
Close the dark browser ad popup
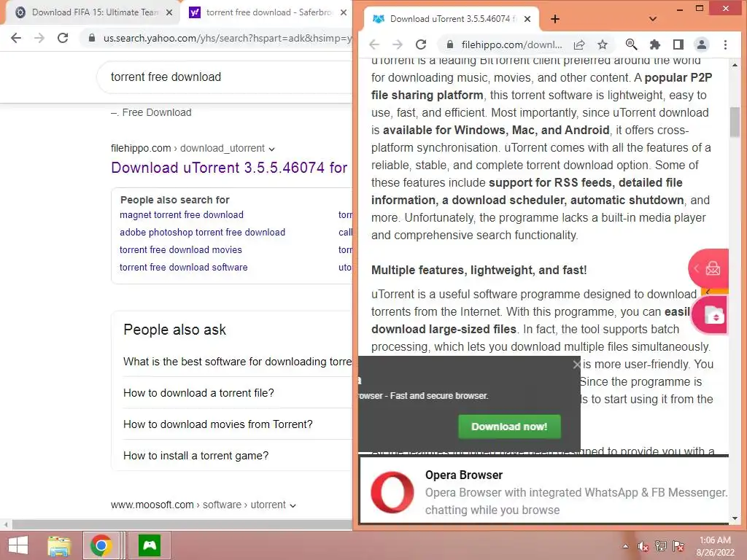click(x=576, y=365)
